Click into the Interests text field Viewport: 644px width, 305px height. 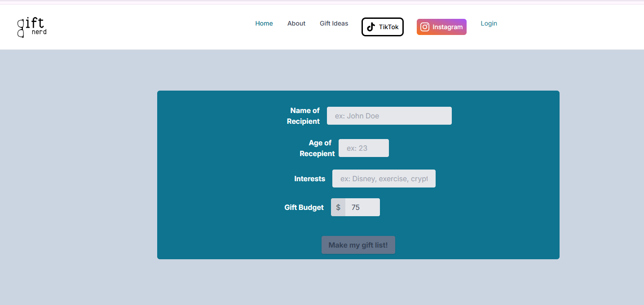[x=384, y=179]
